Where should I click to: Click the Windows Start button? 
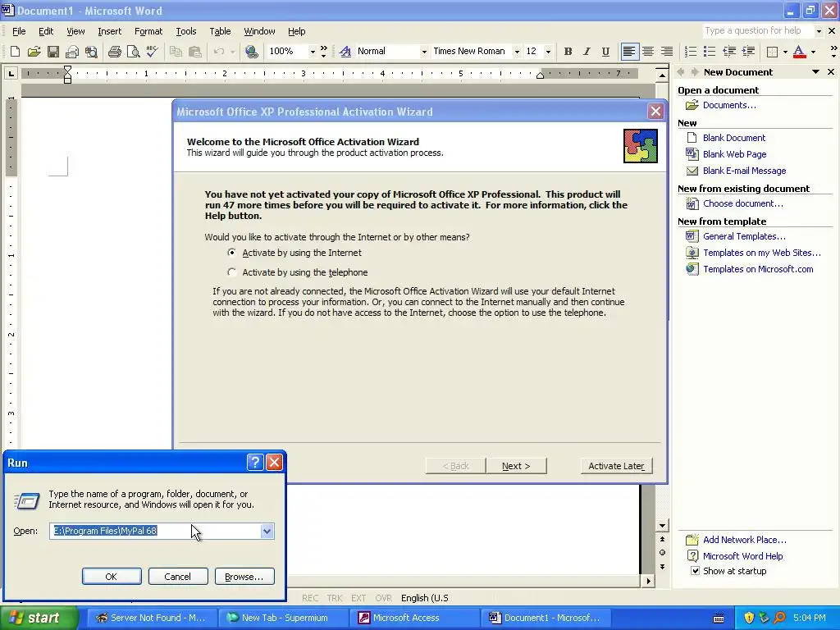(x=39, y=618)
